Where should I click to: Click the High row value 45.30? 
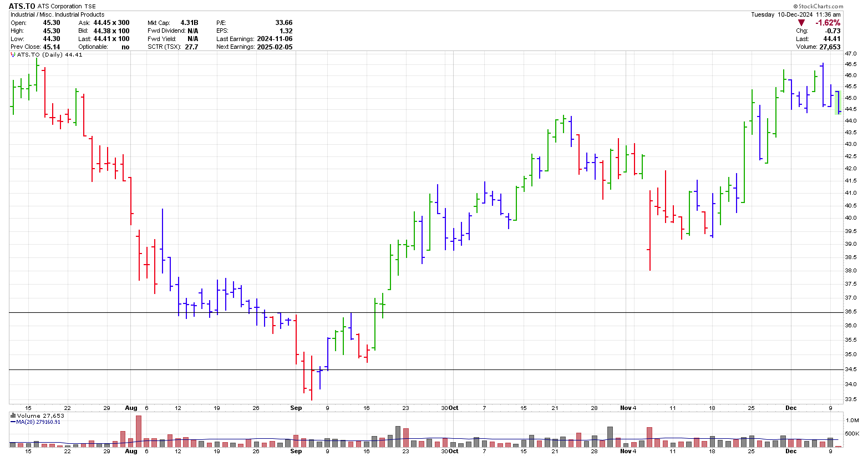coord(52,31)
